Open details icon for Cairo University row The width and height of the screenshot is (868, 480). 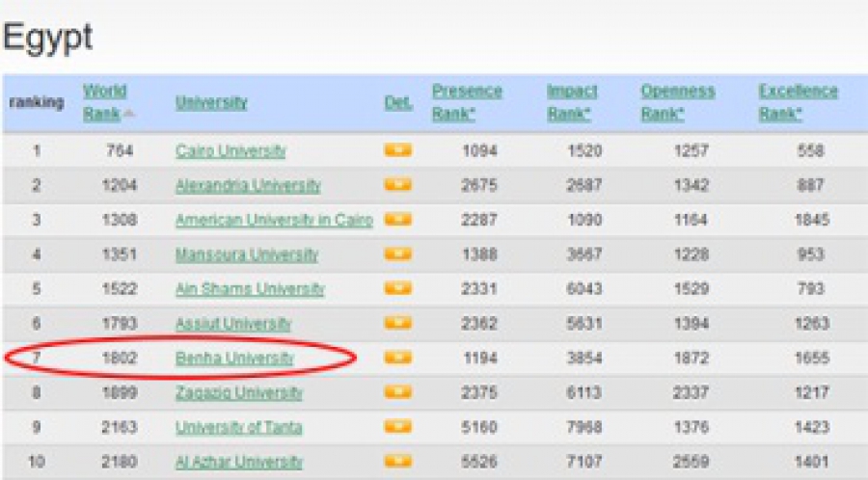tap(398, 149)
